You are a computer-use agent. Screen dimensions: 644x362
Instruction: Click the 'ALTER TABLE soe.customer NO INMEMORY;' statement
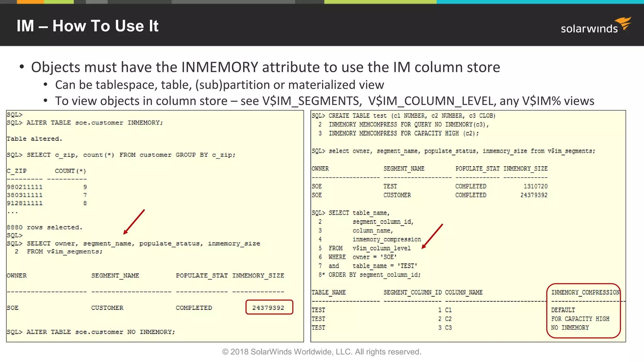101,332
